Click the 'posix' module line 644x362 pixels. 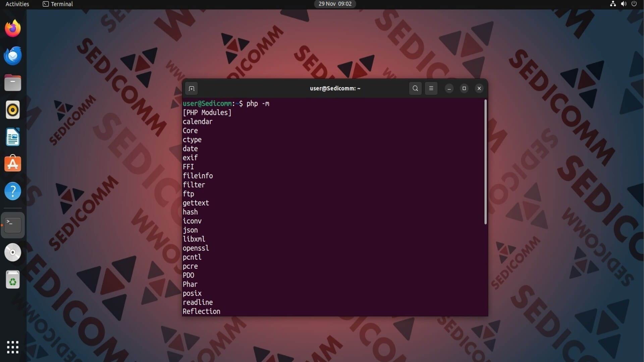click(192, 294)
